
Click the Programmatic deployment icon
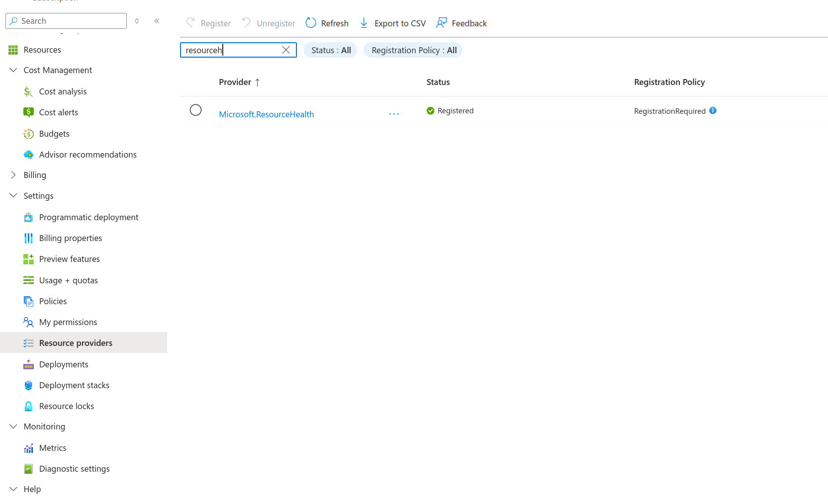pyautogui.click(x=28, y=217)
